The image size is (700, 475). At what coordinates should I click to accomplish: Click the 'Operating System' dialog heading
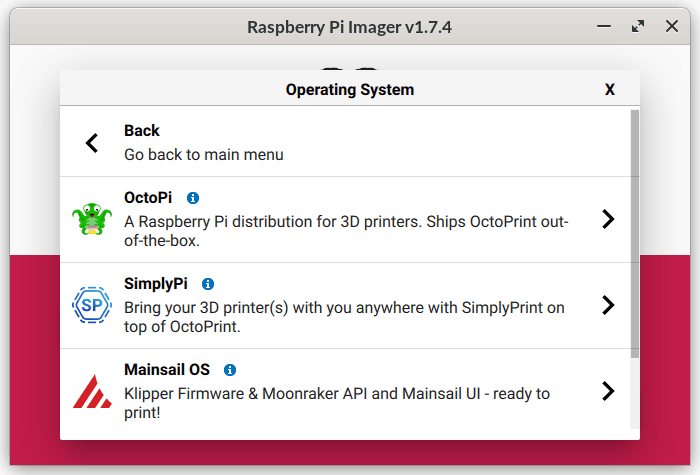(x=350, y=90)
